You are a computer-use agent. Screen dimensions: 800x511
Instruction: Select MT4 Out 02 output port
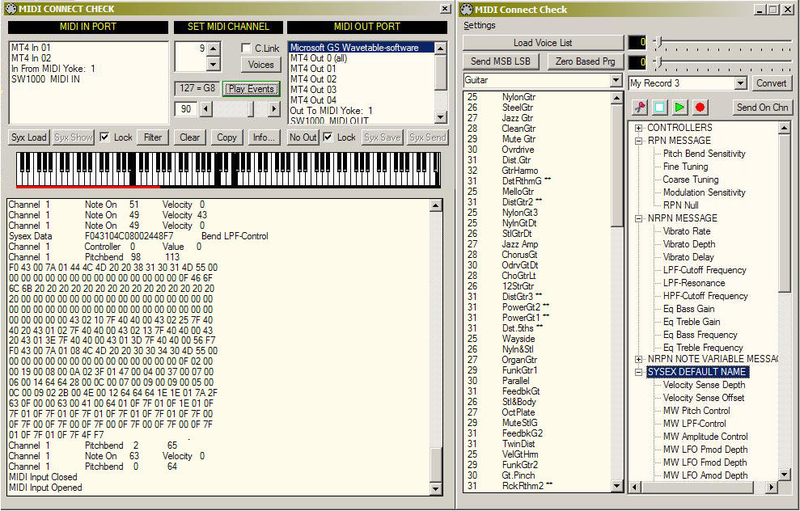pyautogui.click(x=313, y=79)
